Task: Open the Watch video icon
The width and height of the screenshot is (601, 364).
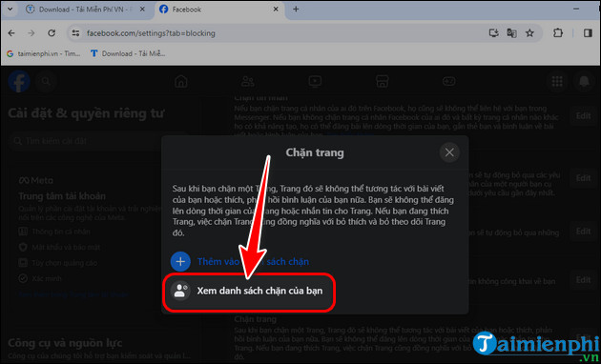Action: [x=315, y=81]
